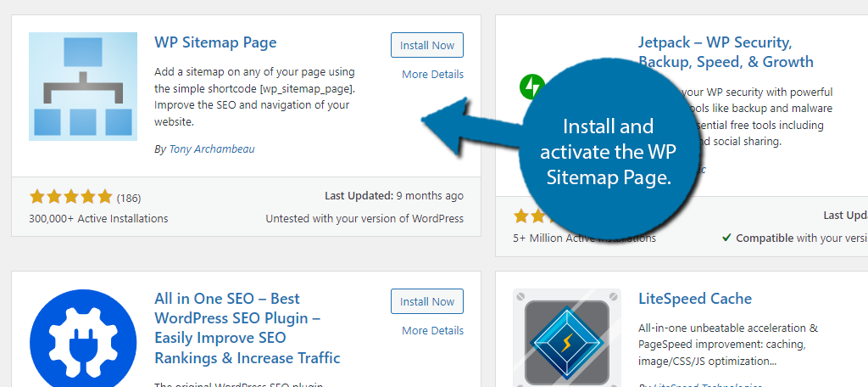
Task: Click the WP Sitemap Page description text
Action: click(x=255, y=97)
